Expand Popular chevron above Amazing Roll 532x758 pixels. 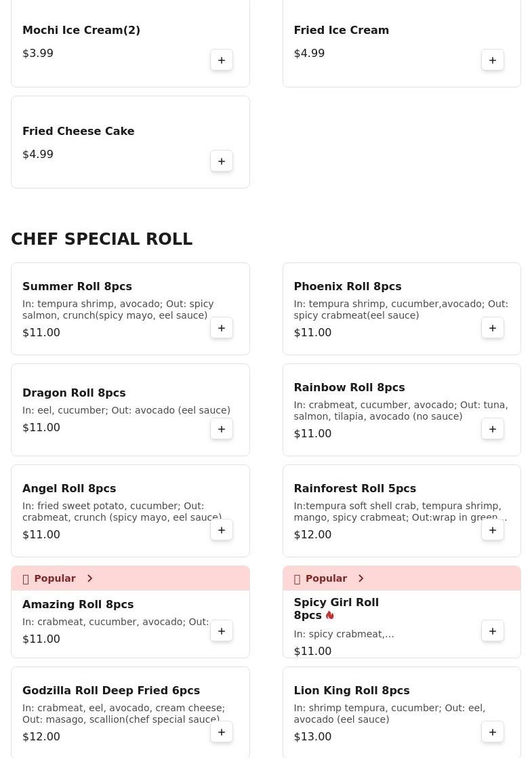tap(89, 578)
